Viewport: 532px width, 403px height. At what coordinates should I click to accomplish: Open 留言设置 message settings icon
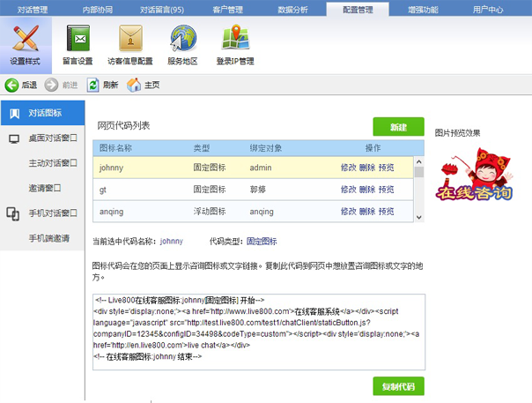pos(78,43)
